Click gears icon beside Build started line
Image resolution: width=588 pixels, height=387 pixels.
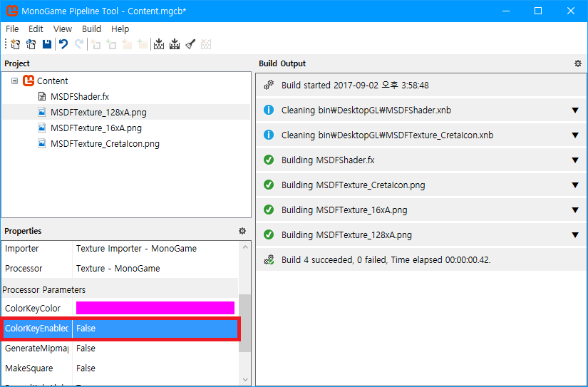click(269, 85)
